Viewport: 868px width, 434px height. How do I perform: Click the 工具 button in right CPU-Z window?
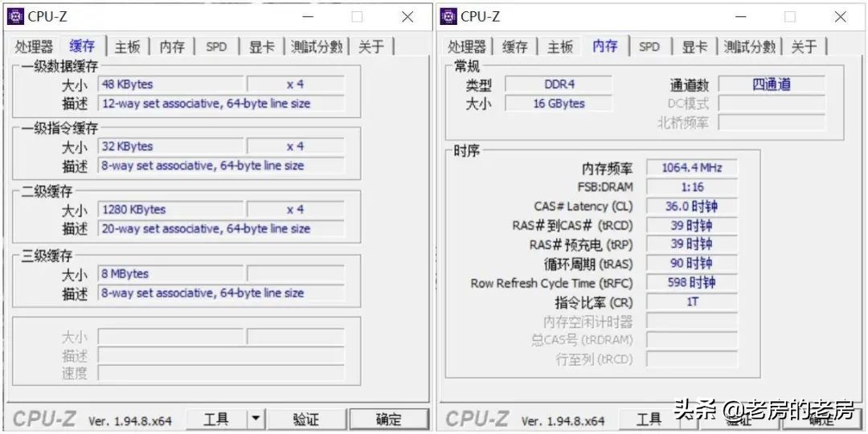pyautogui.click(x=649, y=420)
